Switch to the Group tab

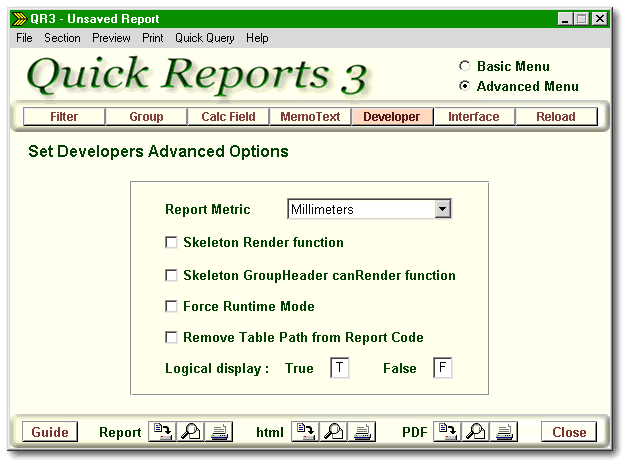point(146,116)
